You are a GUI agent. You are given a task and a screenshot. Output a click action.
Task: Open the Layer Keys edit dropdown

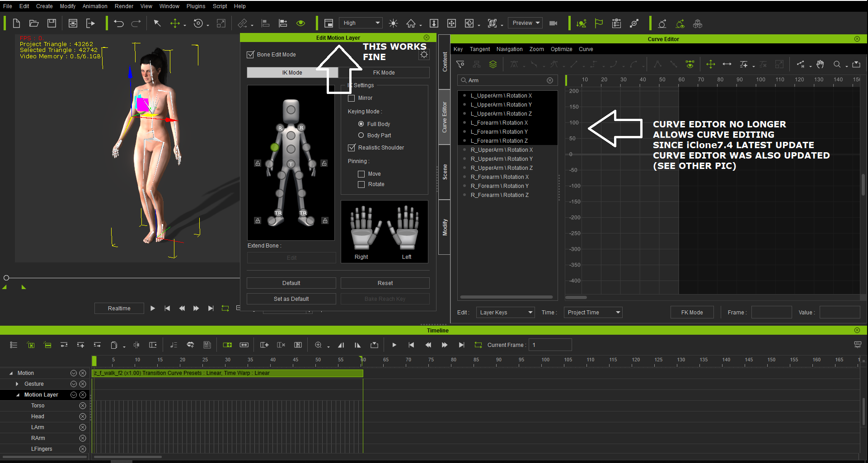[506, 312]
